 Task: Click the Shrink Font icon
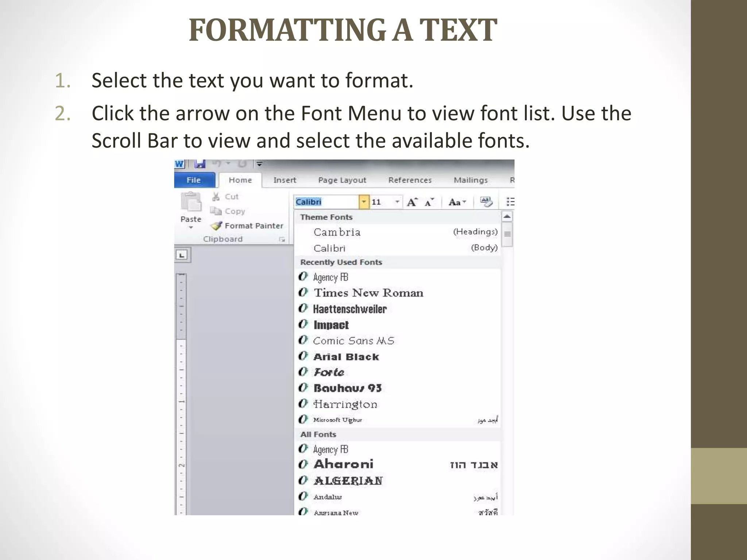(430, 202)
